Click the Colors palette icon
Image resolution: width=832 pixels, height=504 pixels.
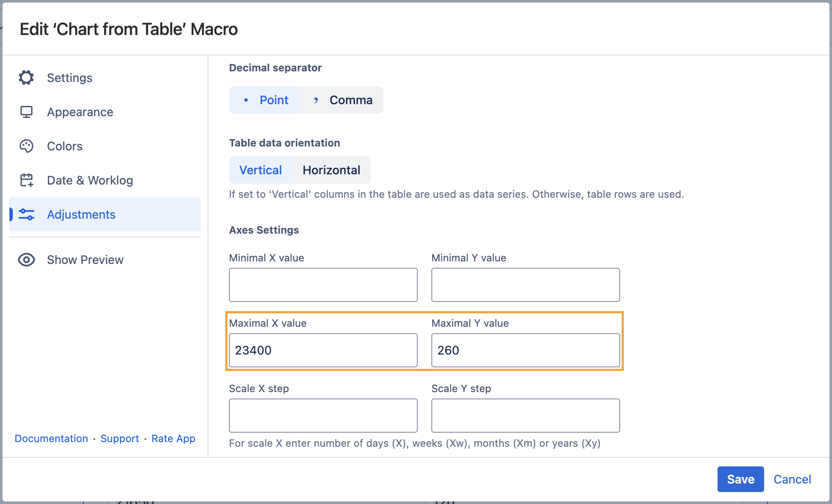pyautogui.click(x=26, y=146)
